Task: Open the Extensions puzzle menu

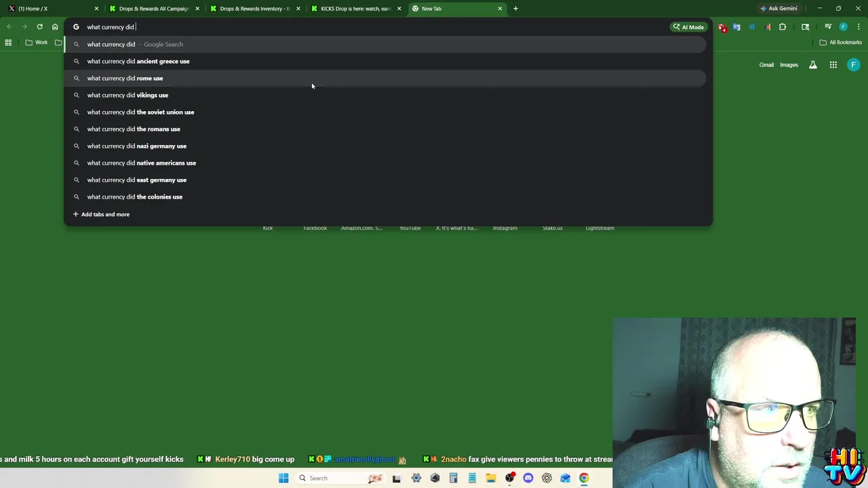Action: coord(783,27)
